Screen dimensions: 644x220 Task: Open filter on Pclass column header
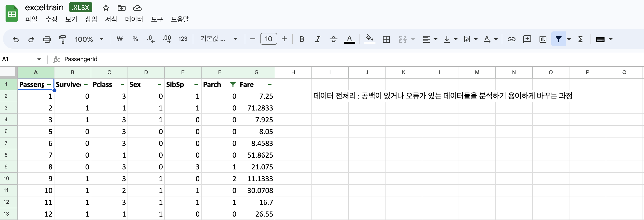tap(123, 84)
